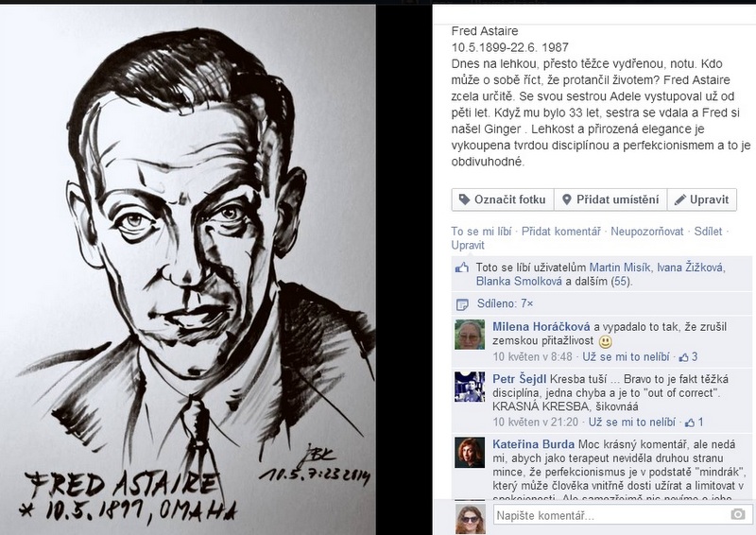Open Milena Horáčková's profile picture
Screen dimensions: 756x535
[x=470, y=335]
